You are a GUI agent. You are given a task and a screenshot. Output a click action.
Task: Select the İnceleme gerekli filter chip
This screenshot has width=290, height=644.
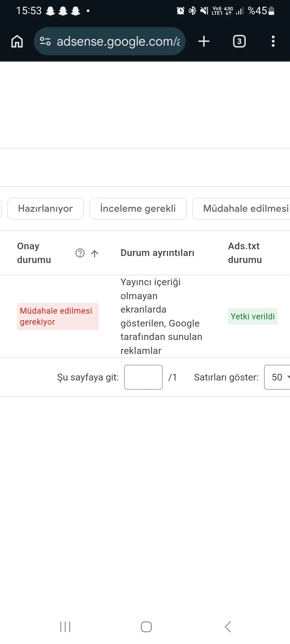[138, 208]
